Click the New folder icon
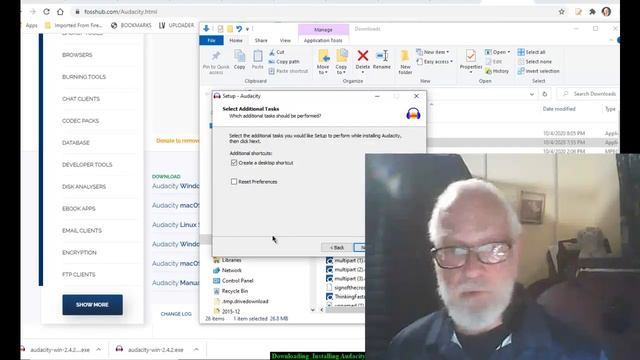The image size is (640, 360). point(405,56)
